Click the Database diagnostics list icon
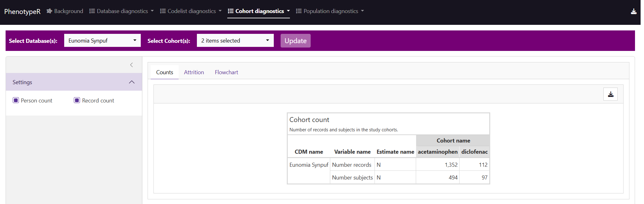The width and height of the screenshot is (644, 204). coord(92,11)
